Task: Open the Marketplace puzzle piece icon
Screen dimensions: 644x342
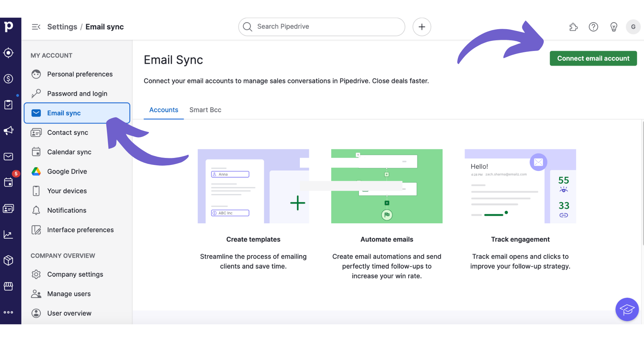Action: click(573, 27)
